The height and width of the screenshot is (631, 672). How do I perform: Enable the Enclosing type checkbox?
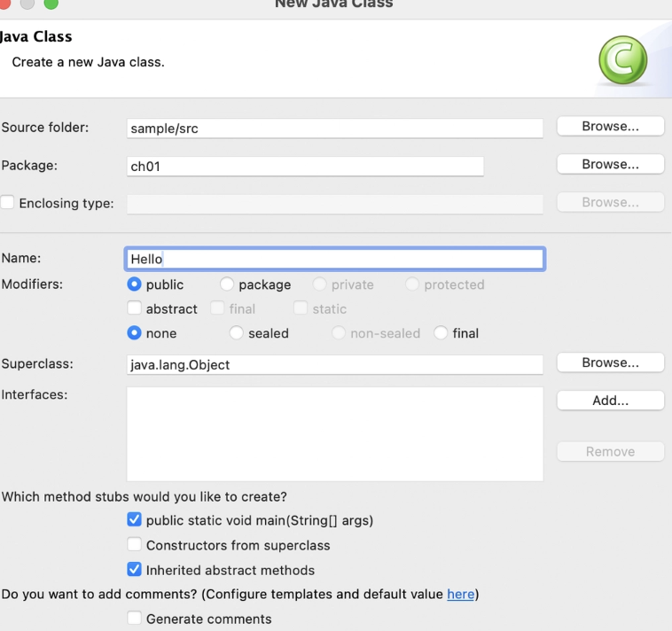(7, 202)
